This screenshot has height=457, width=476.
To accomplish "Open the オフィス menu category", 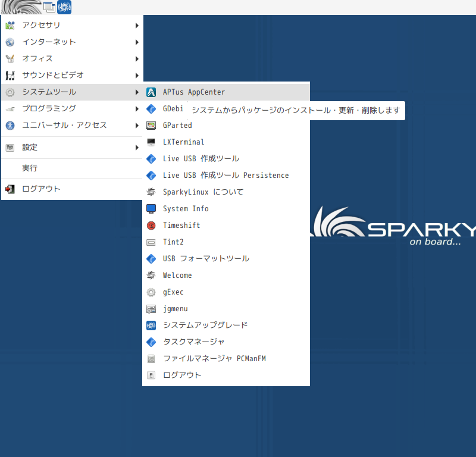I will click(x=72, y=58).
